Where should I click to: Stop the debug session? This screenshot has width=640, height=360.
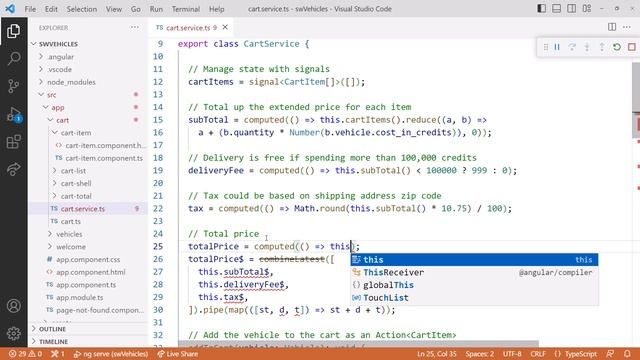tap(632, 47)
